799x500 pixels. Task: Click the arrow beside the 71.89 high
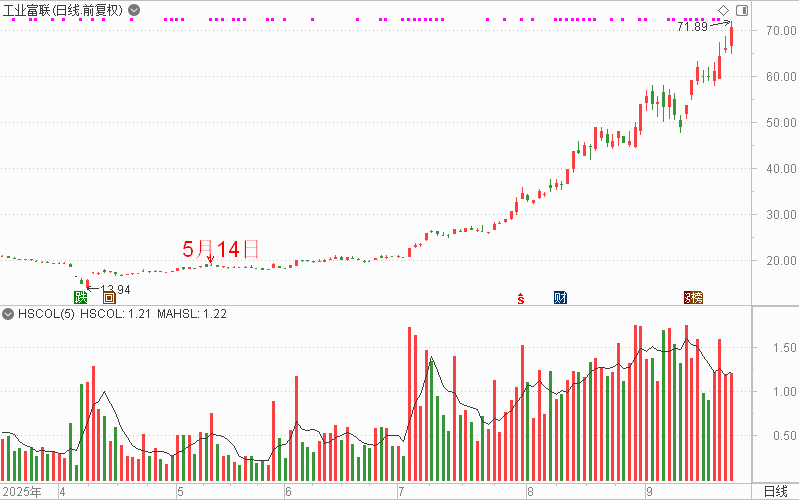pos(721,24)
